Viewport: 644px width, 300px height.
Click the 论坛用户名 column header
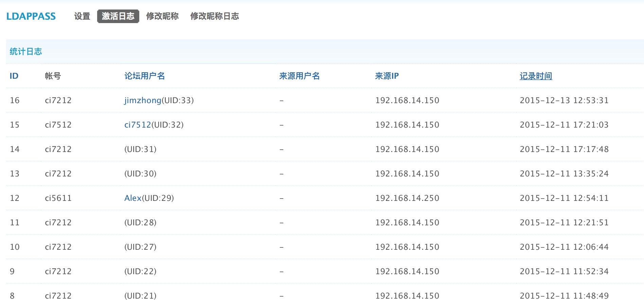click(145, 76)
